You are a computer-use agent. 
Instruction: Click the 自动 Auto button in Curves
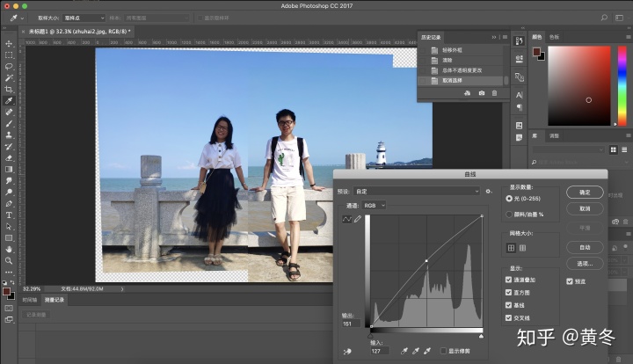point(585,247)
